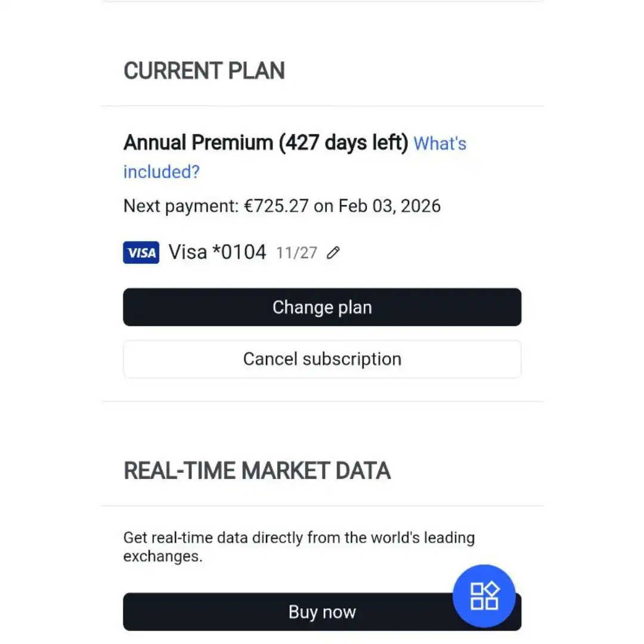Click the CURRENT PLAN section header

pyautogui.click(x=204, y=71)
